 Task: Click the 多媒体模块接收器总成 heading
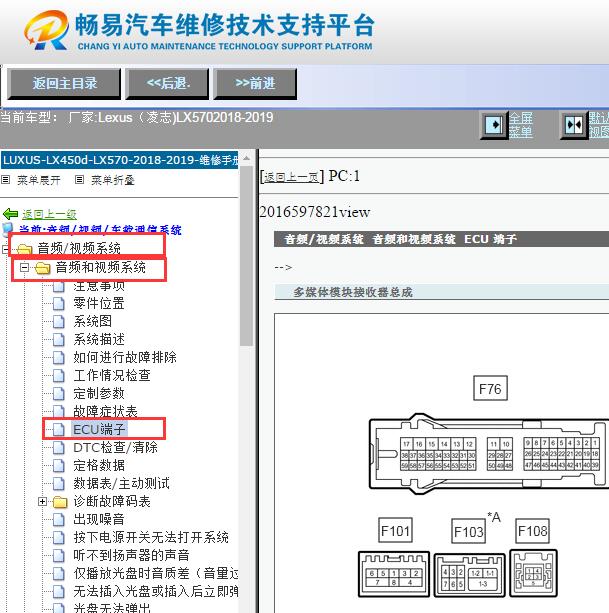point(353,292)
